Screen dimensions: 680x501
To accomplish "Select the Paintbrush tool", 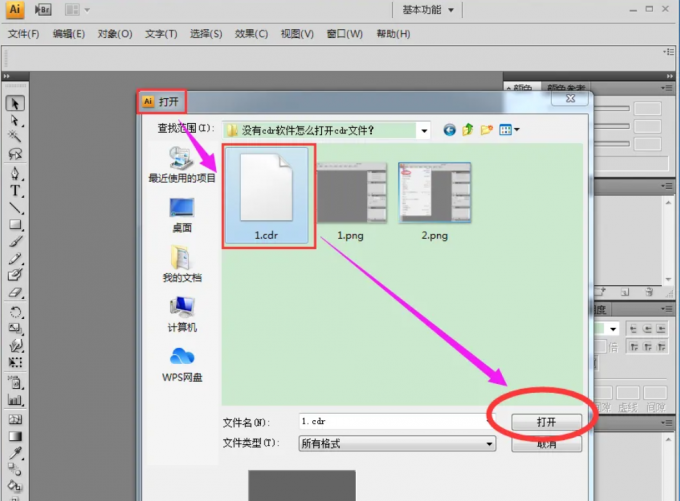I will pyautogui.click(x=15, y=242).
